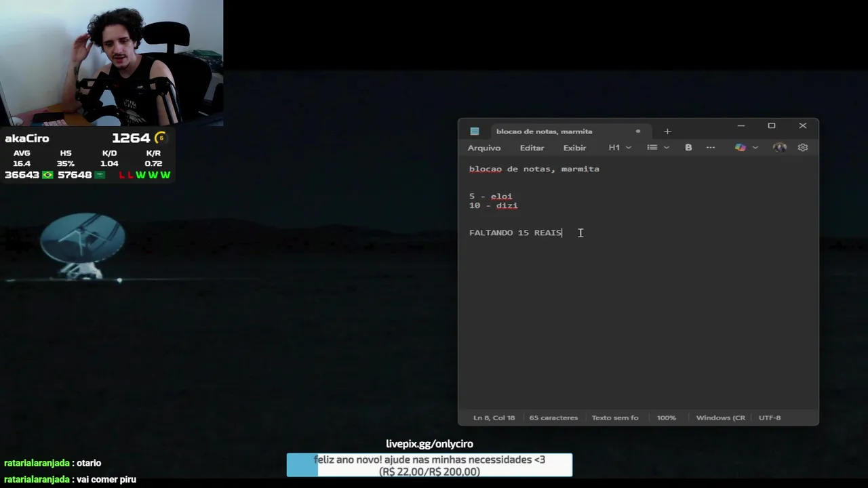
Task: Open the account profile picture
Action: click(780, 148)
